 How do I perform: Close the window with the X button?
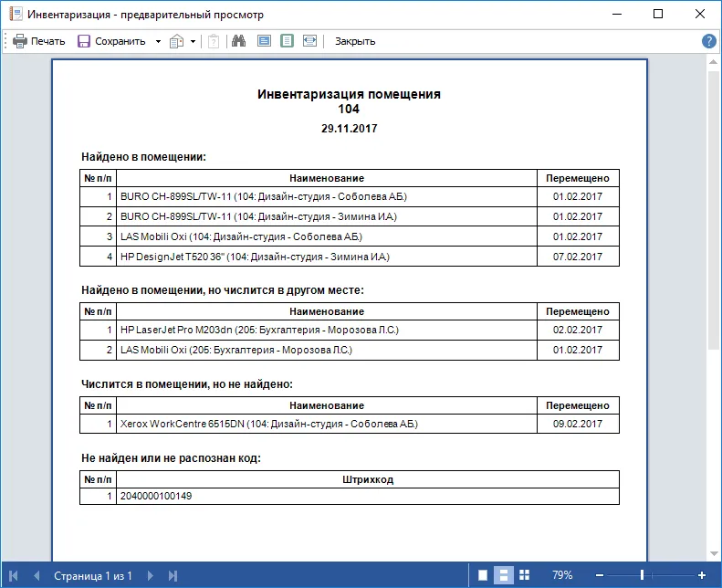click(x=699, y=14)
